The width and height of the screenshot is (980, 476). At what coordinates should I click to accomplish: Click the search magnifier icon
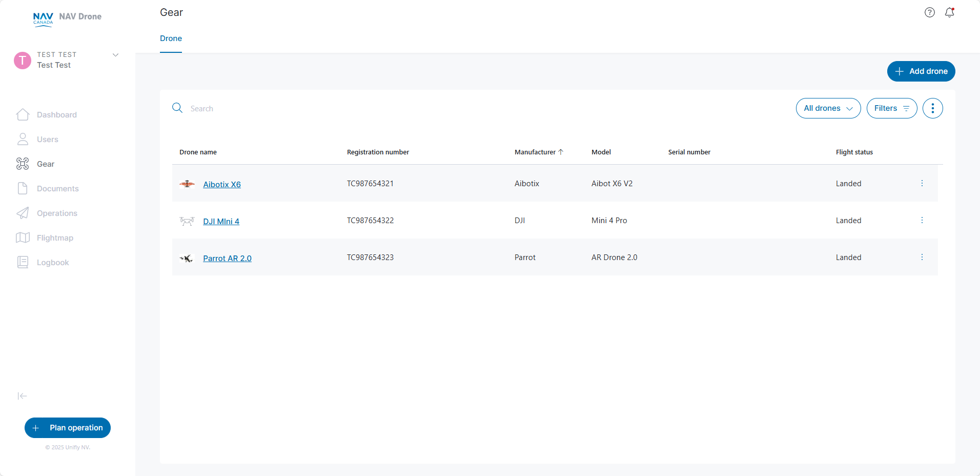click(177, 108)
